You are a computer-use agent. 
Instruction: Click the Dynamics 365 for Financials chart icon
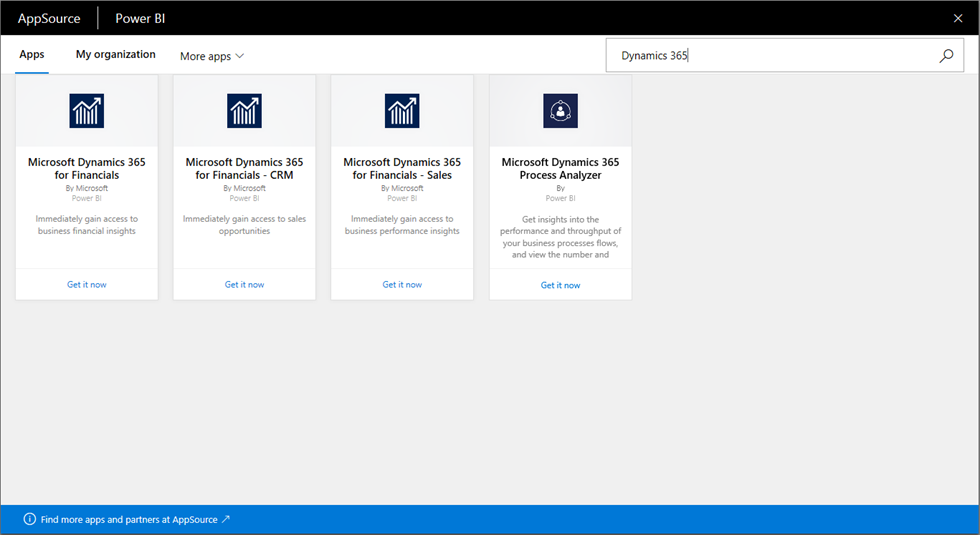[87, 111]
